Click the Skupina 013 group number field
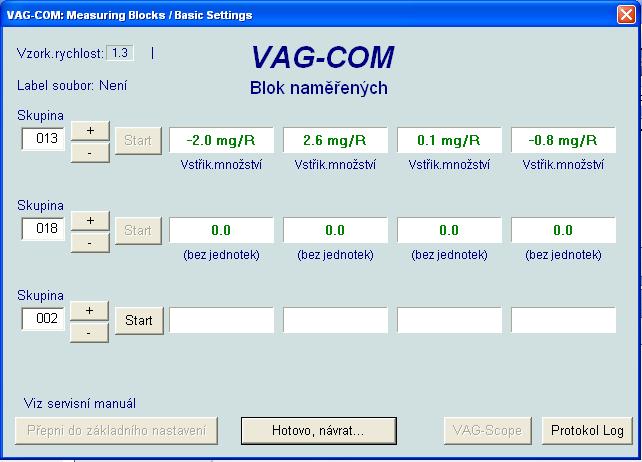This screenshot has width=642, height=462. [43, 139]
